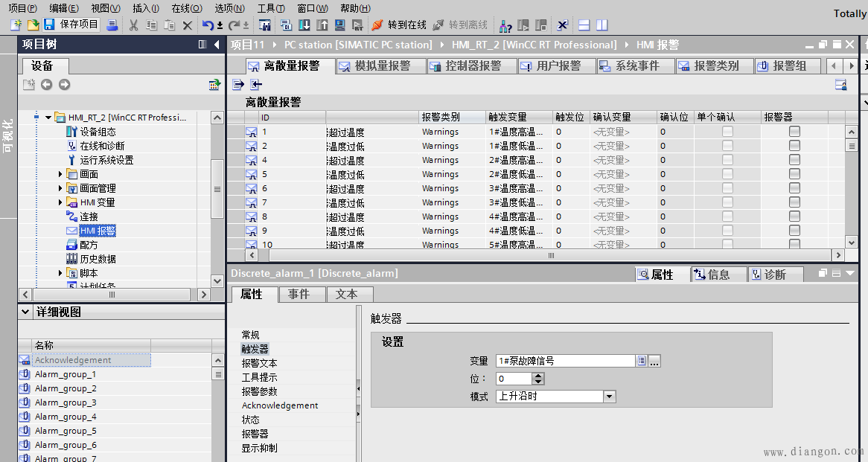Click the cut scissors icon
This screenshot has height=462, width=868.
coord(134,25)
